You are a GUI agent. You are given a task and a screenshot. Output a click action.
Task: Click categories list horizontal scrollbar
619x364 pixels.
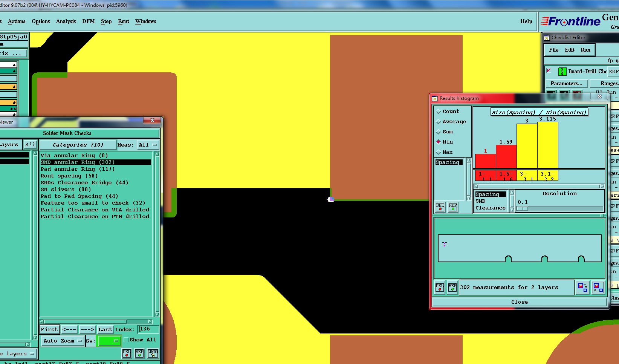tap(96, 321)
